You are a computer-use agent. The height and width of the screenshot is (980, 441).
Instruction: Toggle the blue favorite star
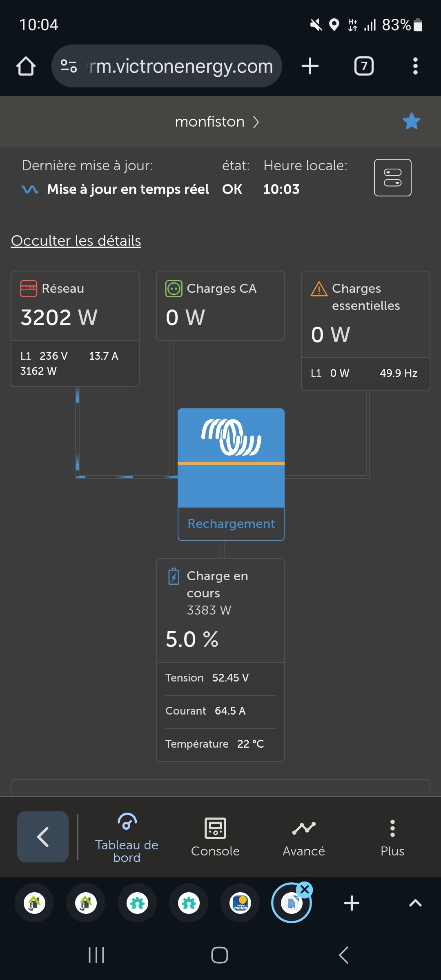coord(411,121)
